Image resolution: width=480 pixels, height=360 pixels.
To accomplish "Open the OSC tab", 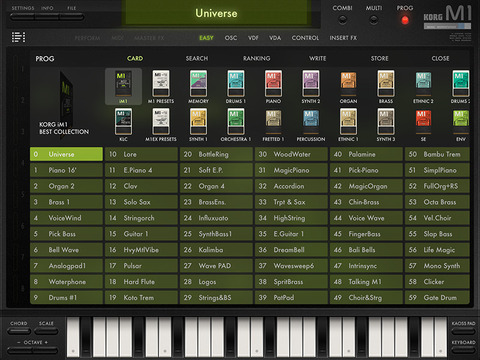I will pyautogui.click(x=231, y=38).
